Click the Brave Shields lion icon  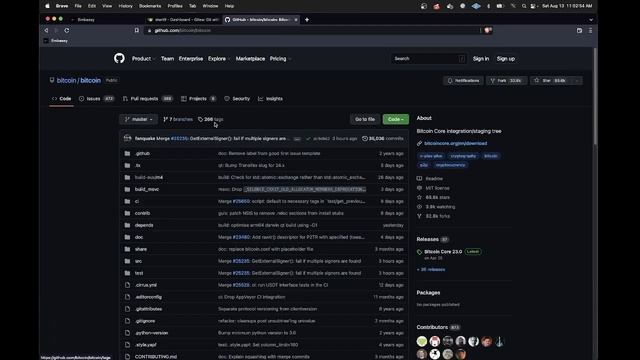point(488,30)
